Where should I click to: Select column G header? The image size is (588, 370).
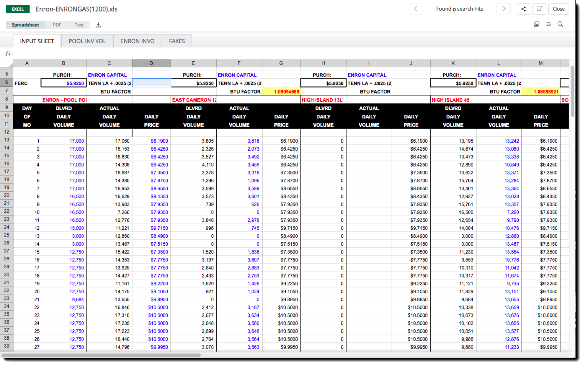click(281, 63)
